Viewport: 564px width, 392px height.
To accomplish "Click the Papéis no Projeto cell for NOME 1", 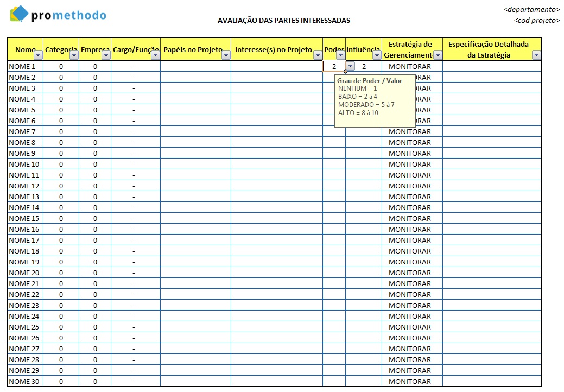I will pyautogui.click(x=195, y=66).
